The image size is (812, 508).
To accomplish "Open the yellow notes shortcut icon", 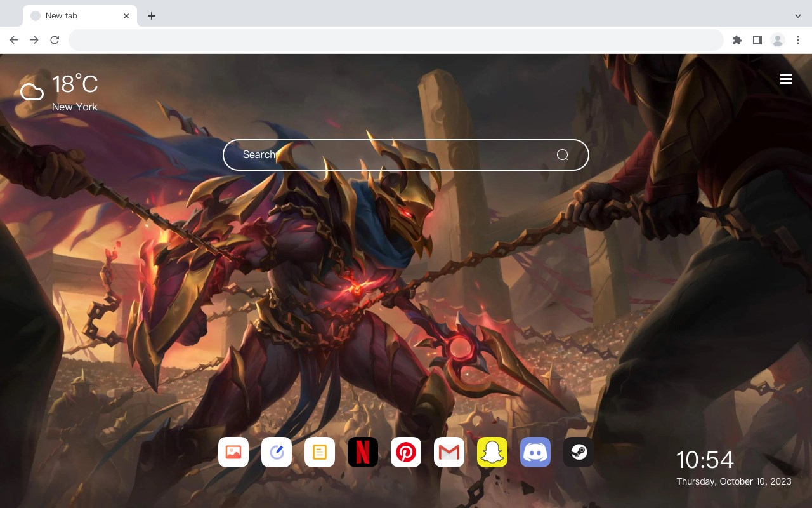I will [x=320, y=452].
